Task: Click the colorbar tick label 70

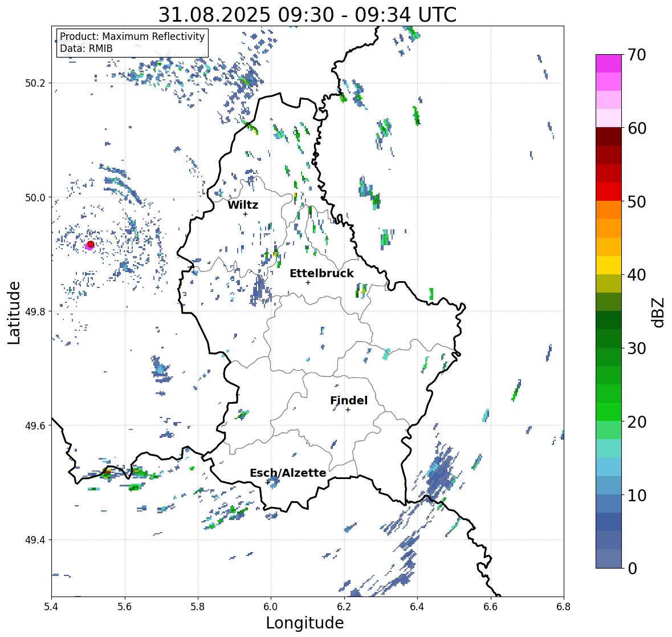Action: [637, 55]
